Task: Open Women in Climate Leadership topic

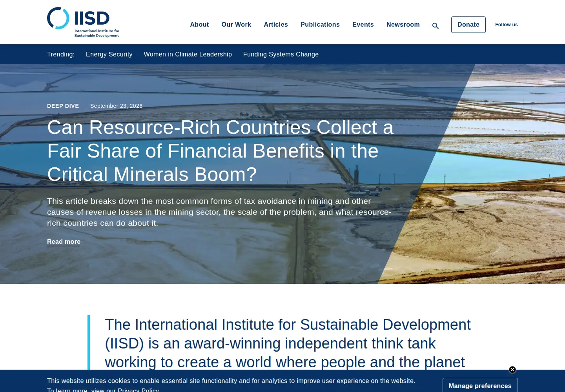Action: pyautogui.click(x=188, y=54)
